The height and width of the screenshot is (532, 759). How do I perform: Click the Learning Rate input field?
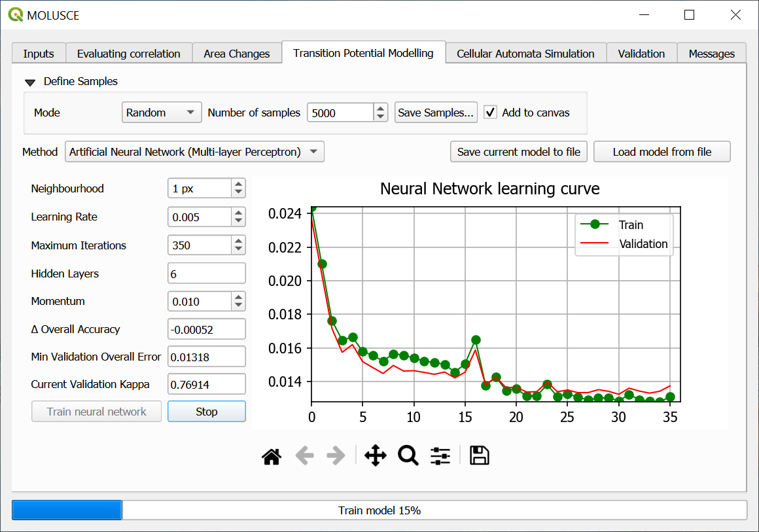point(200,217)
